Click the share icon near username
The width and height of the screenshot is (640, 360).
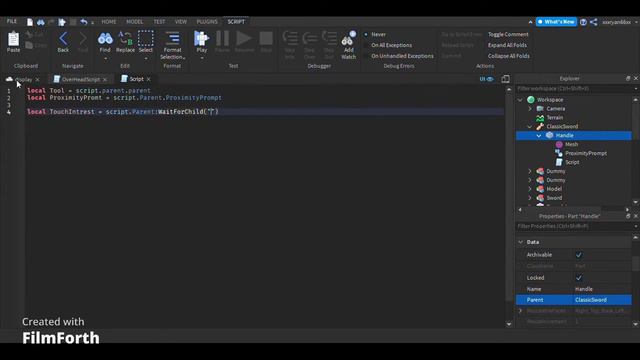pos(593,22)
